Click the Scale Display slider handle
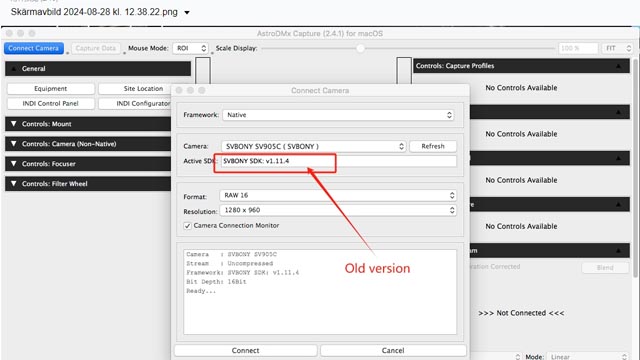The image size is (640, 360). pos(360,48)
